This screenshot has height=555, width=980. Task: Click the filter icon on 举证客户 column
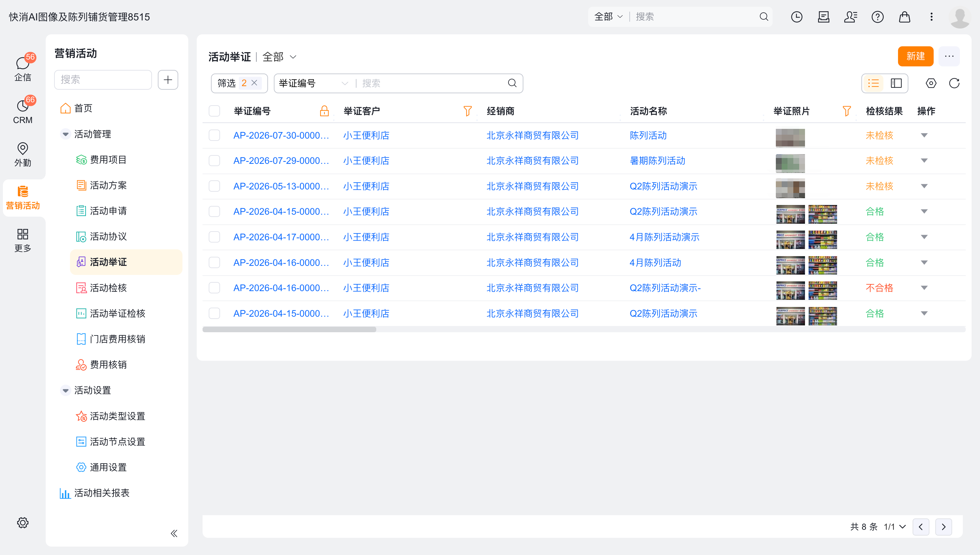coord(468,111)
